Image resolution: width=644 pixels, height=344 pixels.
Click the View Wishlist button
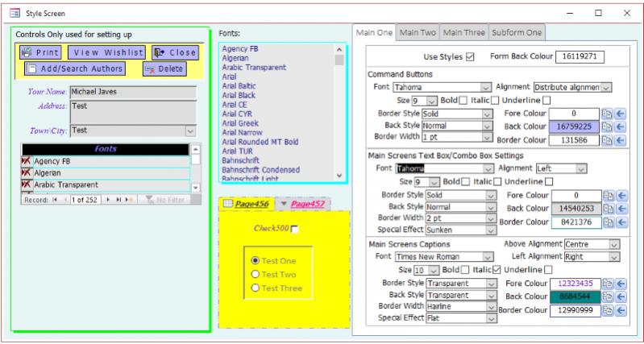tap(106, 52)
